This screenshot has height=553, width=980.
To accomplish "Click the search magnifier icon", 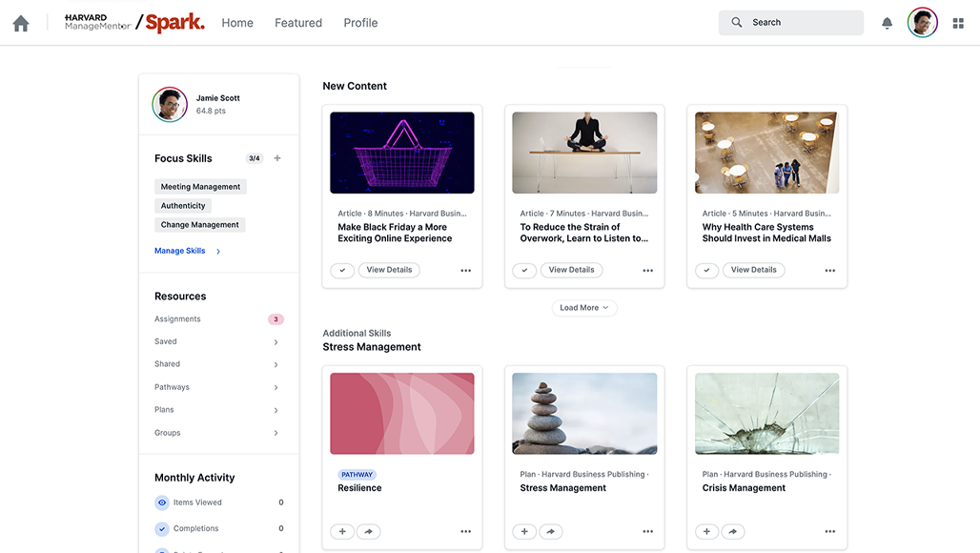I will (x=737, y=23).
